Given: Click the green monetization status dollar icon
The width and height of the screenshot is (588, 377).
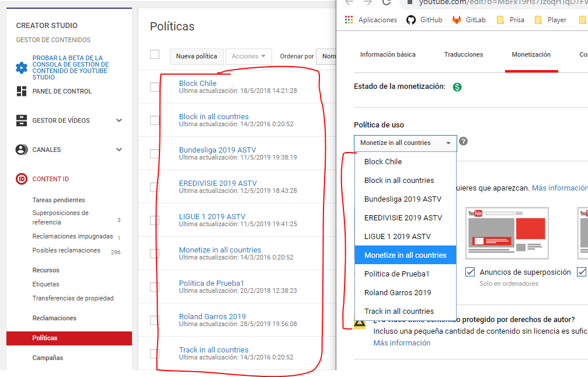Looking at the screenshot, I should (x=457, y=87).
